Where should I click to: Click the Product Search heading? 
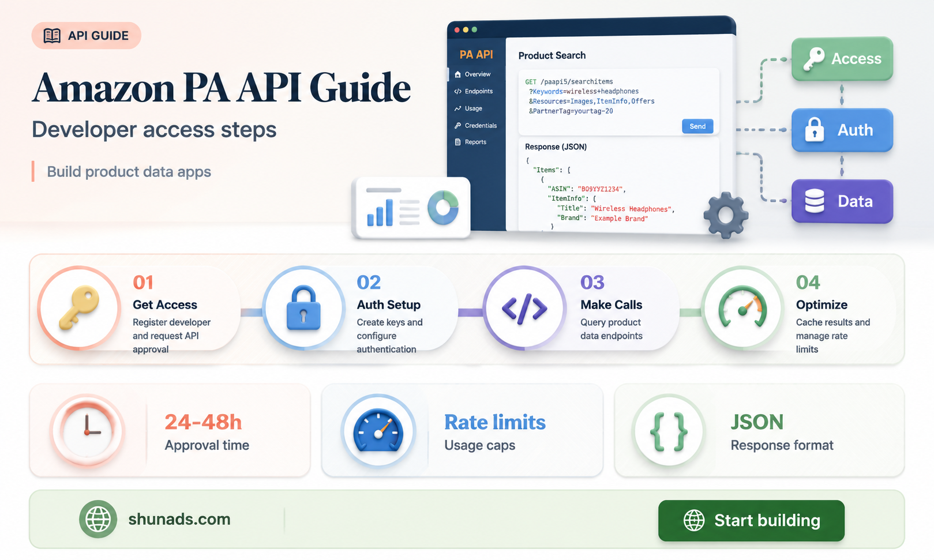pyautogui.click(x=552, y=55)
